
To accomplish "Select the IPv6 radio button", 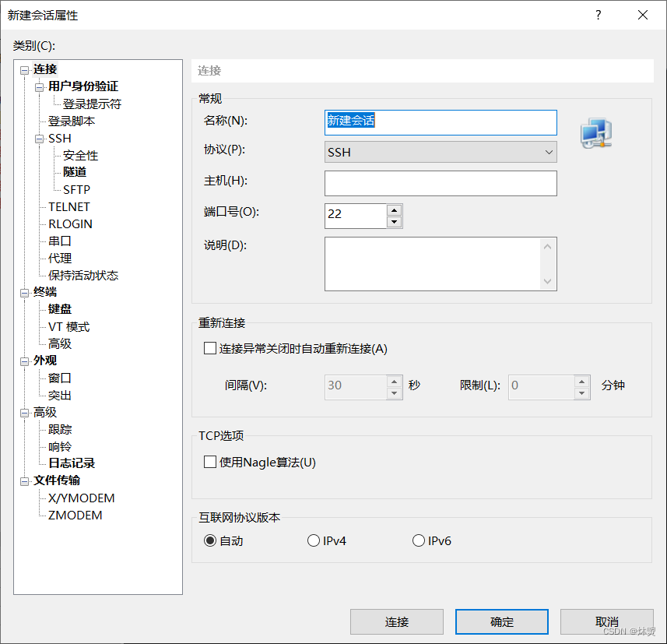I will pos(419,540).
